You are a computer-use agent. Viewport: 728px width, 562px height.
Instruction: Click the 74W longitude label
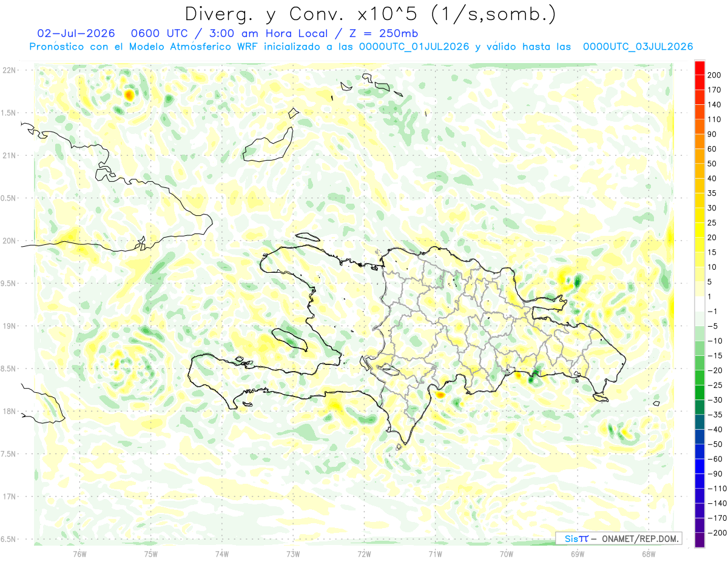pyautogui.click(x=221, y=553)
